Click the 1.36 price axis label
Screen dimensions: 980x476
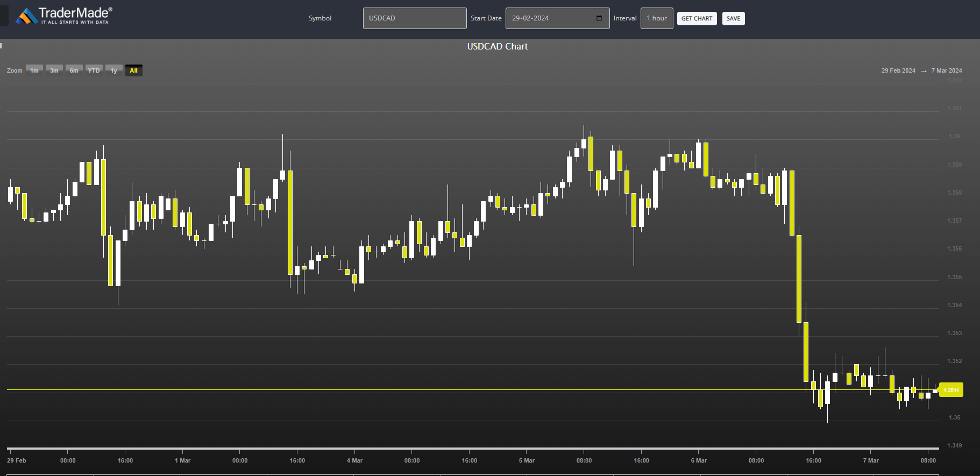point(954,136)
